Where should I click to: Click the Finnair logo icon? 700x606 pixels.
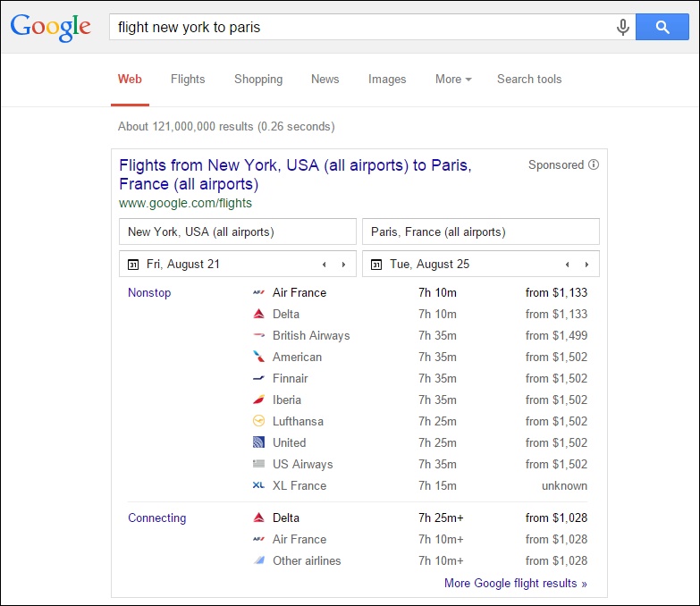[x=258, y=378]
